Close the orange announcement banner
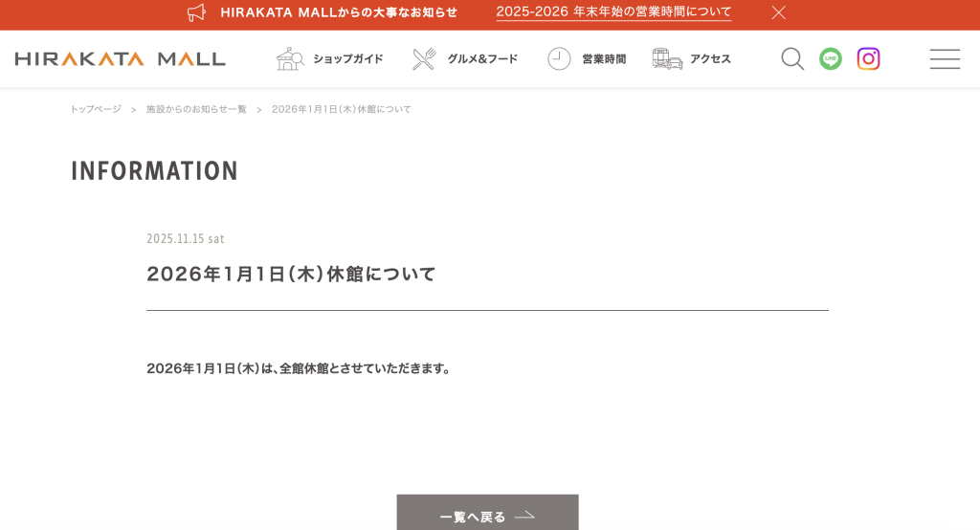Viewport: 980px width, 530px height. click(779, 12)
